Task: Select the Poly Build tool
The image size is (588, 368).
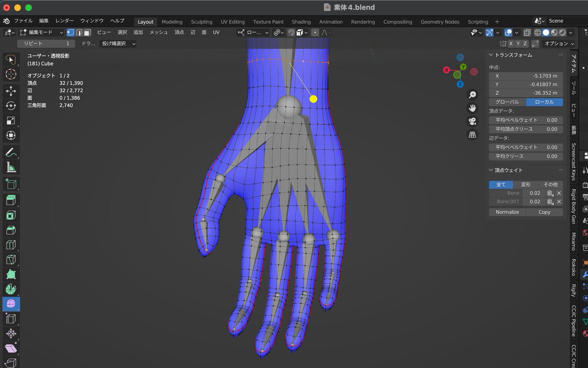Action: tap(11, 274)
